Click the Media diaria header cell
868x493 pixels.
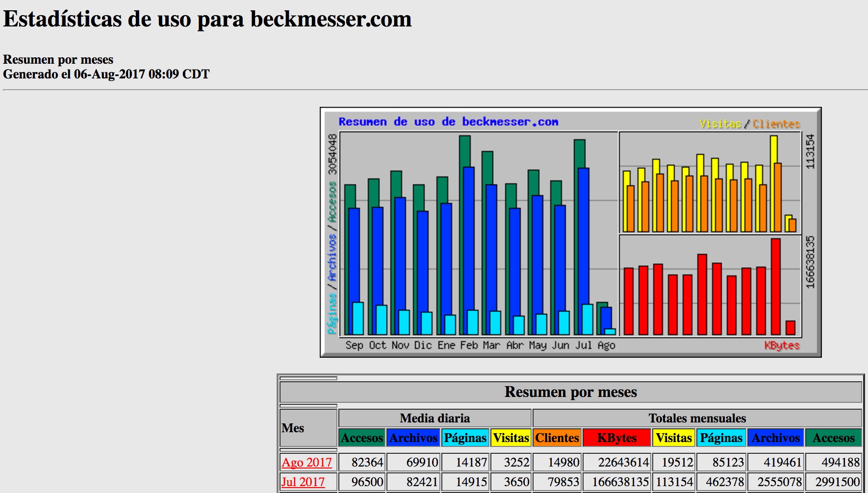pyautogui.click(x=434, y=418)
